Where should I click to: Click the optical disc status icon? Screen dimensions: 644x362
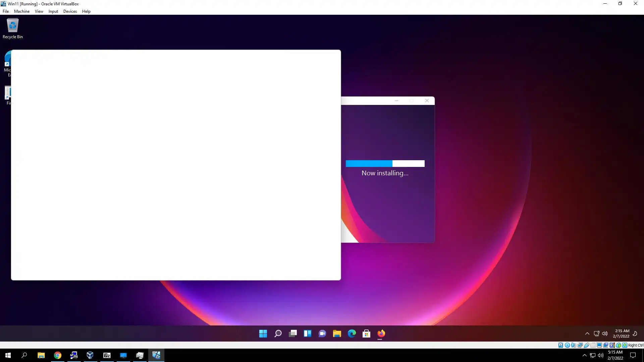(567, 345)
